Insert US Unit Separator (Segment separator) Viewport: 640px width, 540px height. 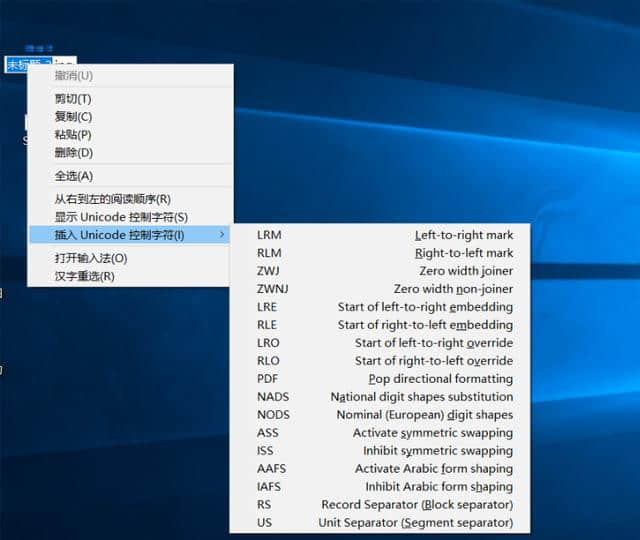coord(380,522)
